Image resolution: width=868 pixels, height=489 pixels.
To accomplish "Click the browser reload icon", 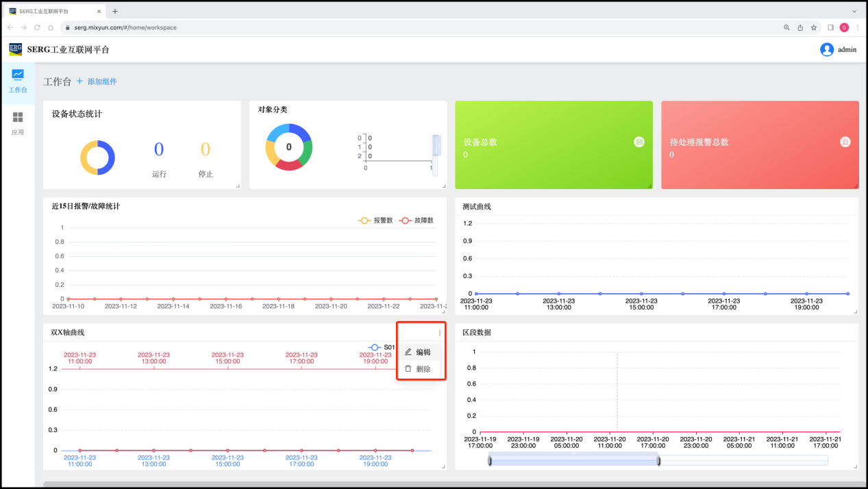I will [38, 27].
